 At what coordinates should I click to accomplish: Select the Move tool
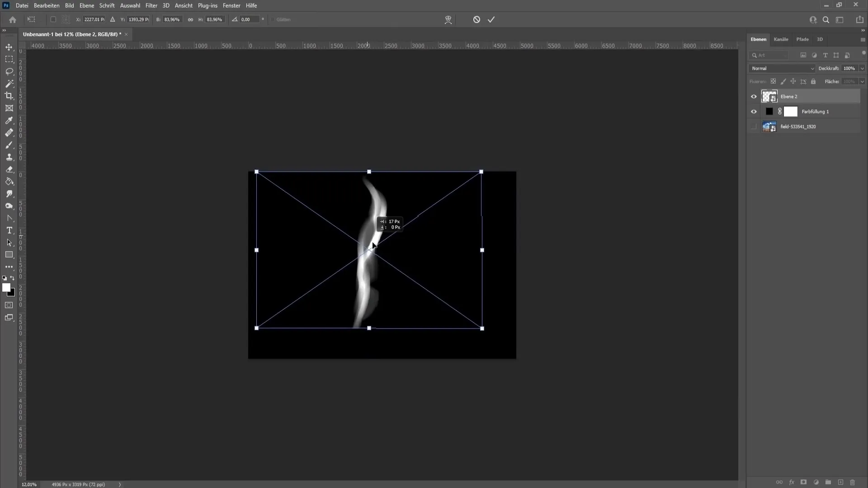(8, 47)
